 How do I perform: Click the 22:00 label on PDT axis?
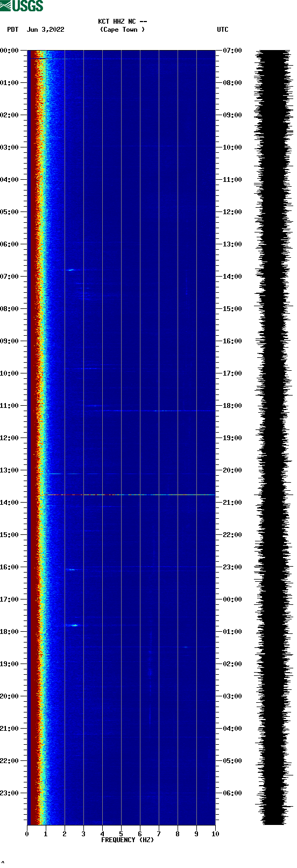(x=10, y=761)
